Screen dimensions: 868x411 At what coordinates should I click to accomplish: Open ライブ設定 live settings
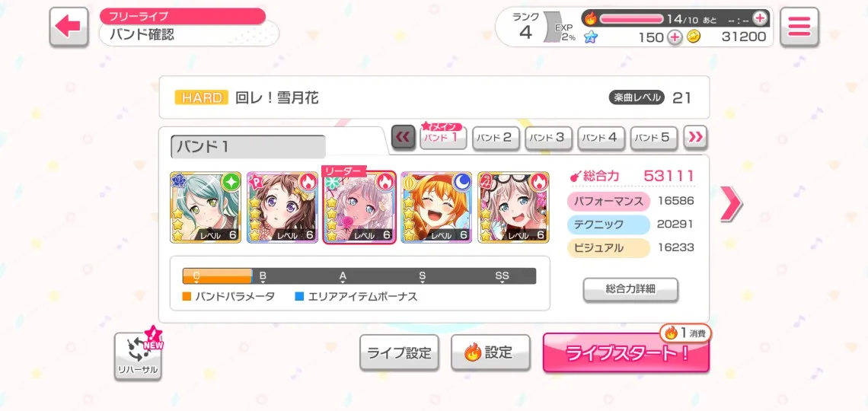[x=399, y=352]
